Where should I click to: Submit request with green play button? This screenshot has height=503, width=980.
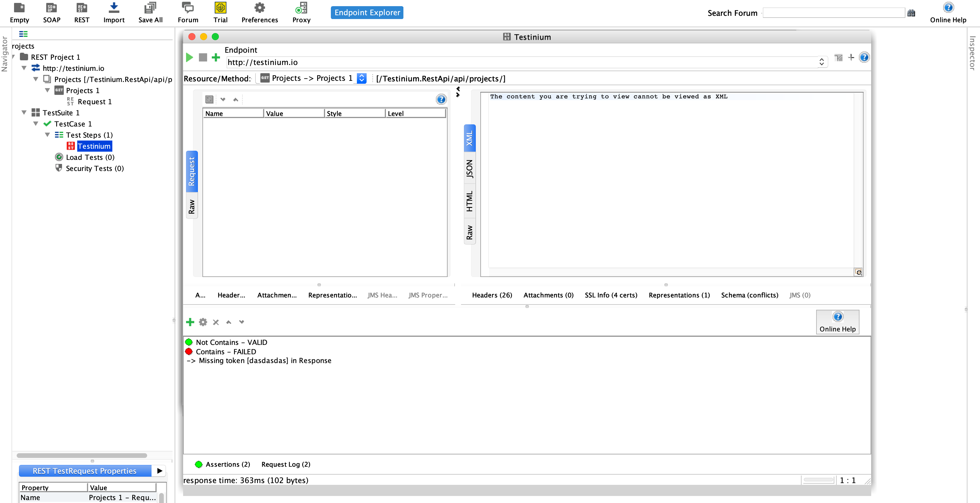coord(190,57)
